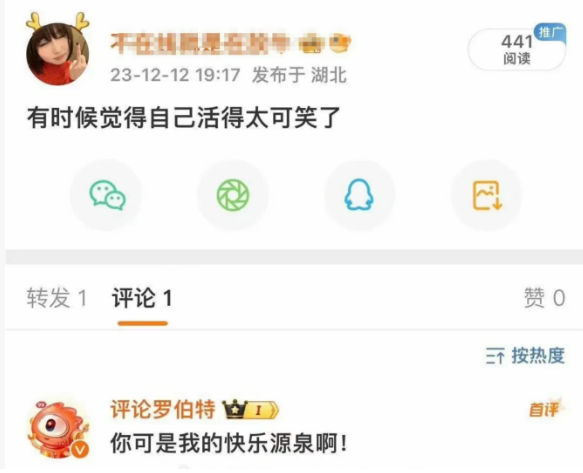This screenshot has width=583, height=473.
Task: Open the blurred poster username
Action: (231, 44)
